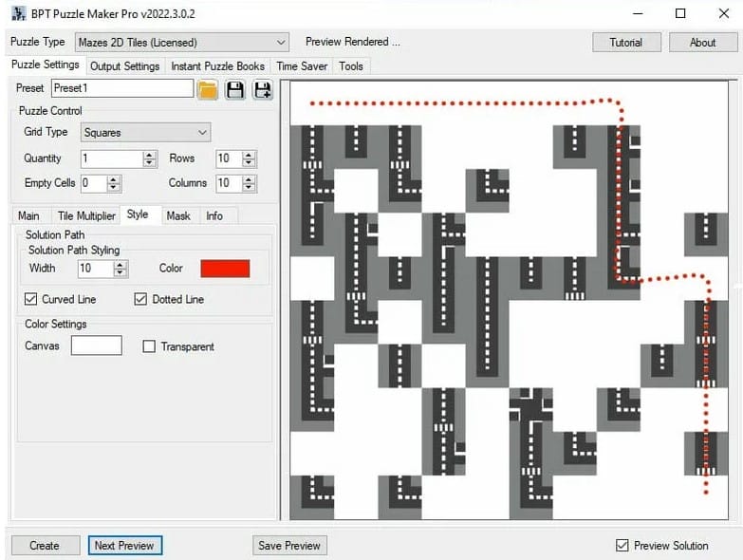Toggle the Preview Solution checkbox
The image size is (743, 560).
pyautogui.click(x=622, y=546)
